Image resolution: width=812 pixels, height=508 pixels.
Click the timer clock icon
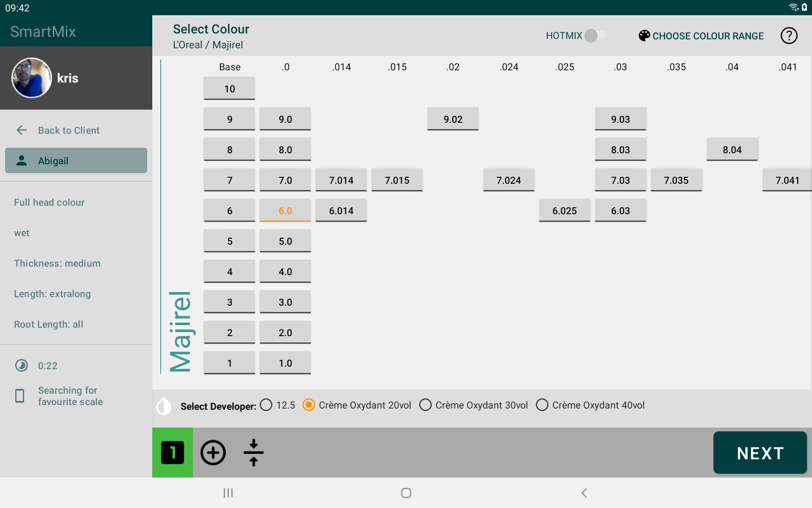(22, 365)
